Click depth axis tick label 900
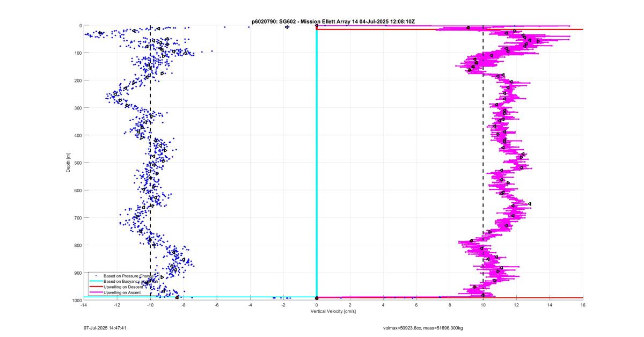 (x=78, y=273)
